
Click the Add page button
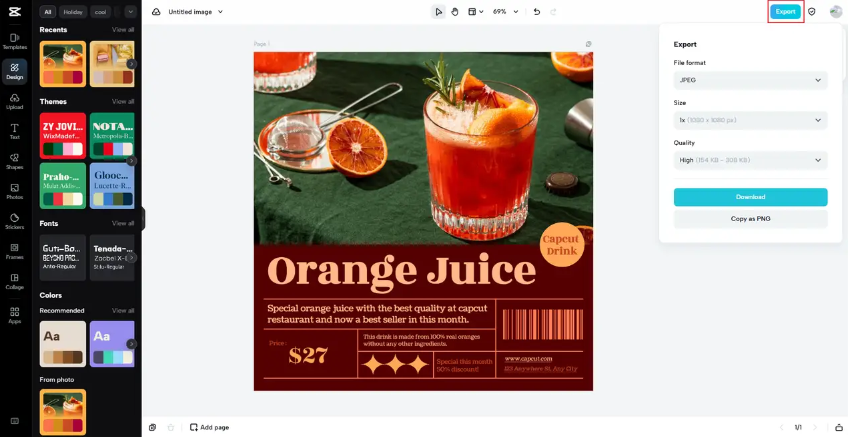click(x=209, y=427)
